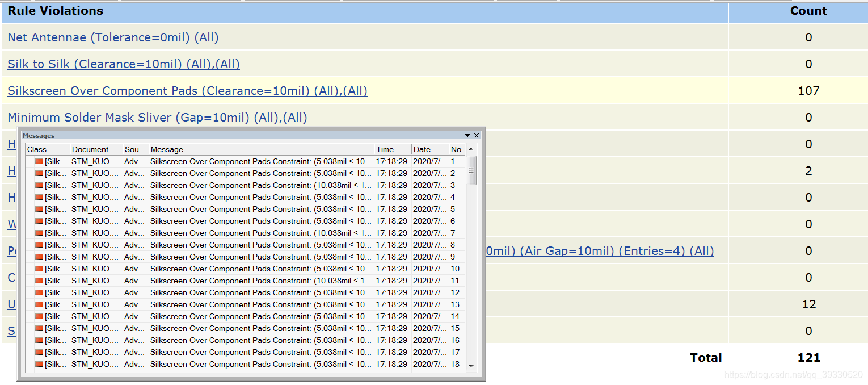The image size is (868, 385).
Task: Open the Net Antennae rule violations link
Action: [x=113, y=37]
